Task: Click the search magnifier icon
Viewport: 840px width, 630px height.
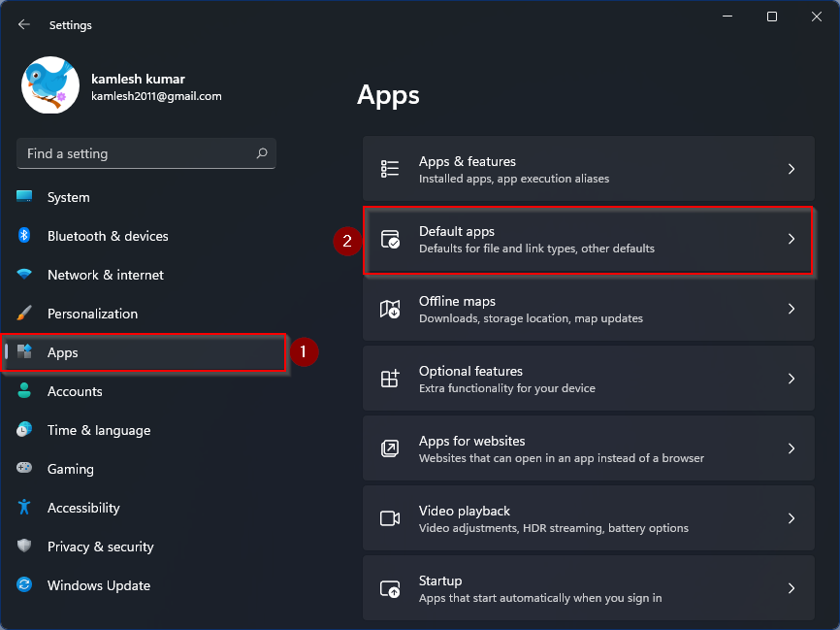Action: pyautogui.click(x=261, y=153)
